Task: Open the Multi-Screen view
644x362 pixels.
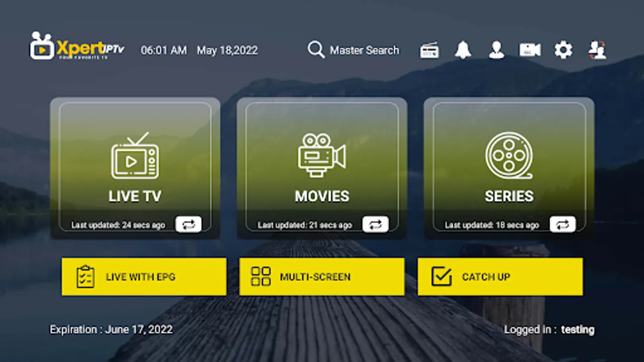Action: pyautogui.click(x=322, y=276)
